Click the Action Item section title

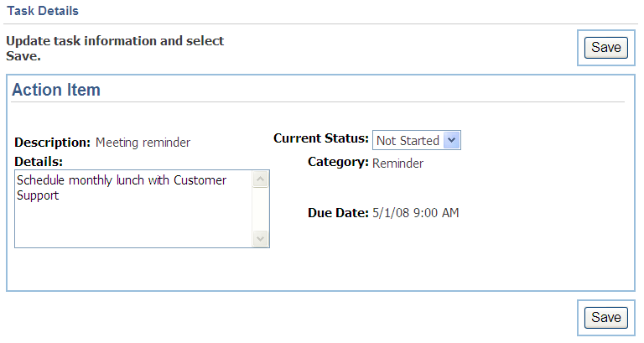56,90
